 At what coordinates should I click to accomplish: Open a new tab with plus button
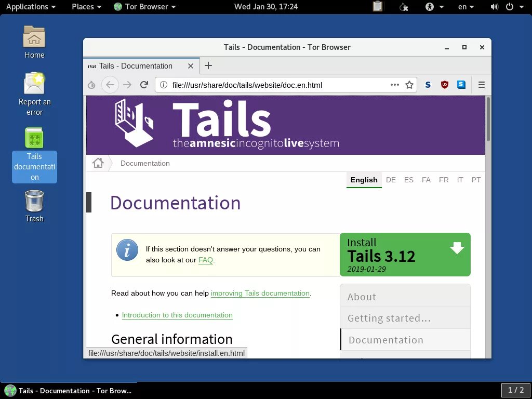(x=208, y=65)
